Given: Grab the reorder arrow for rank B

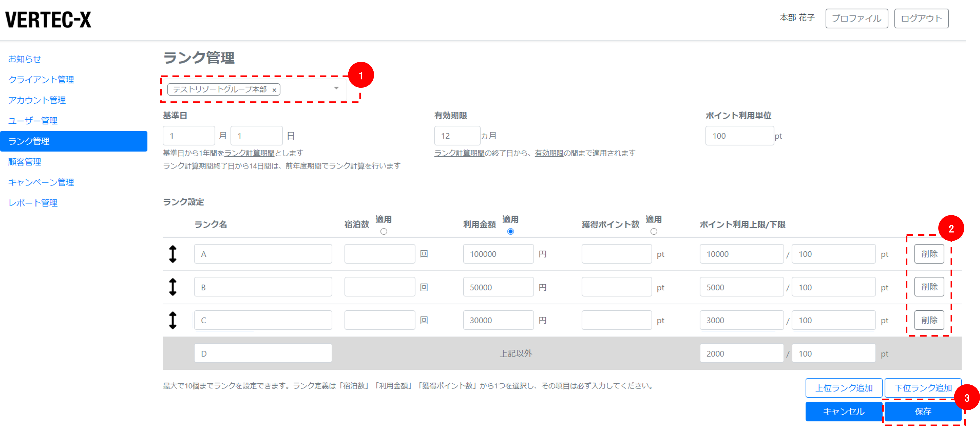Looking at the screenshot, I should click(173, 287).
